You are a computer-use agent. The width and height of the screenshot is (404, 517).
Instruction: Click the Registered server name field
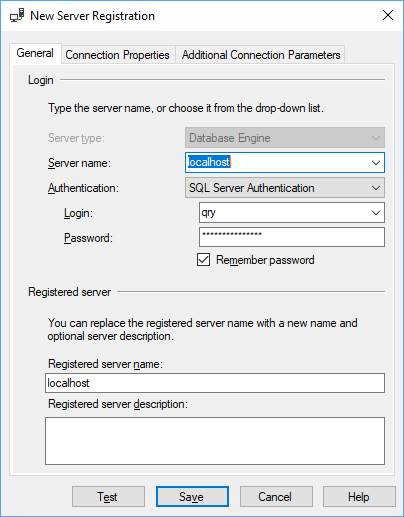215,383
